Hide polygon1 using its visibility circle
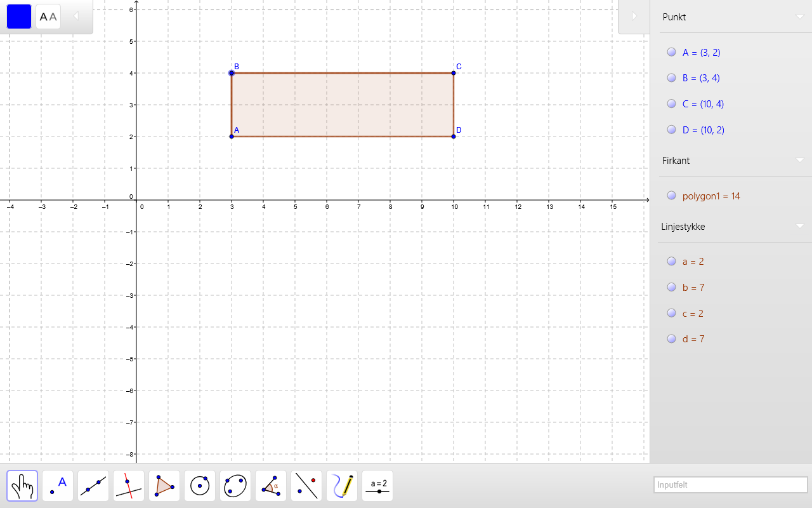 click(x=672, y=196)
